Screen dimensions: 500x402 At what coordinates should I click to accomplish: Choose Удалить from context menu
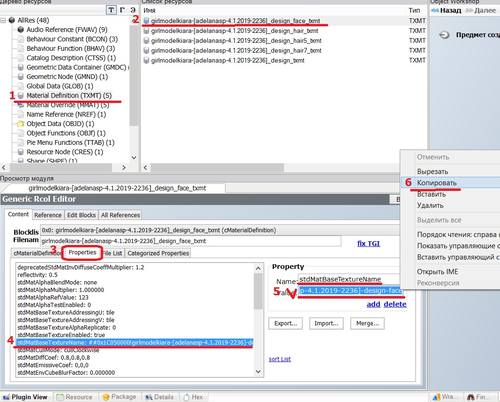(430, 205)
